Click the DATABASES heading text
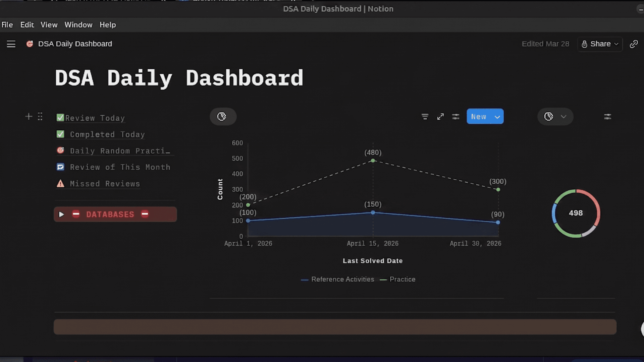644x362 pixels. [x=110, y=215]
